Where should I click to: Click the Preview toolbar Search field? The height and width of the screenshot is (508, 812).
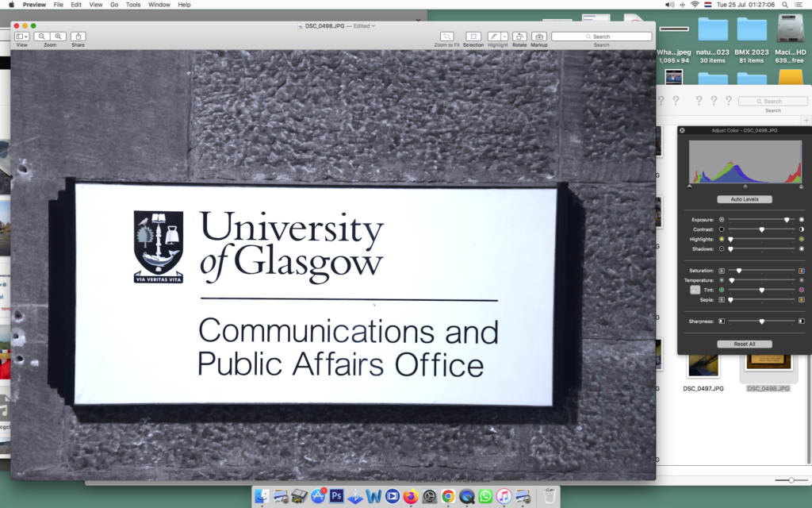[x=602, y=37]
